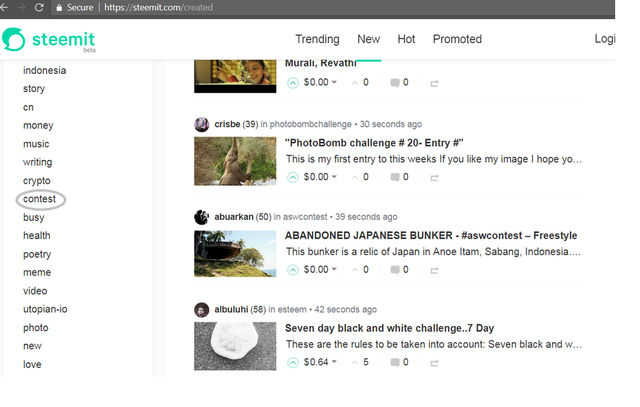Select the photo tag in sidebar

point(36,328)
